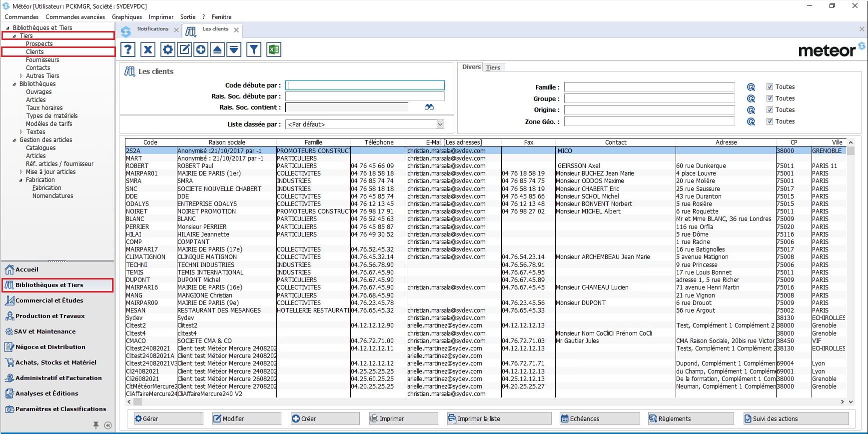Viewport: 868px width, 434px height.
Task: Click the Règlements button
Action: (x=691, y=418)
